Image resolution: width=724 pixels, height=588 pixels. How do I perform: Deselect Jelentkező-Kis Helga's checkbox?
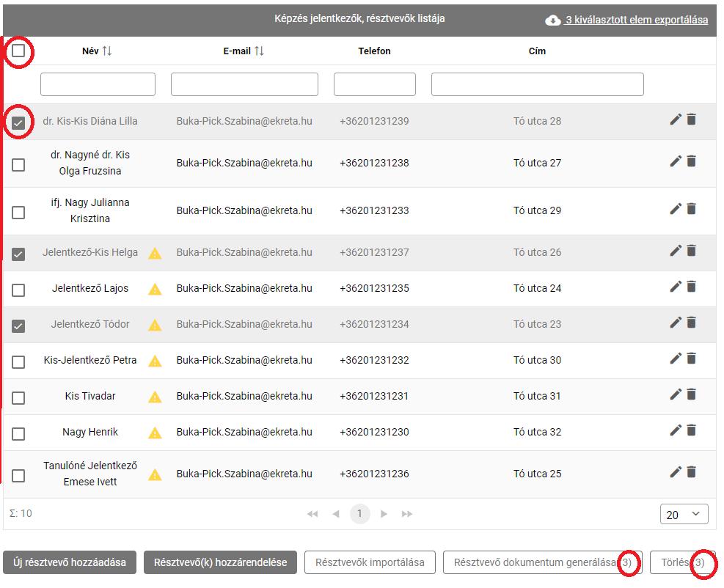pyautogui.click(x=18, y=254)
